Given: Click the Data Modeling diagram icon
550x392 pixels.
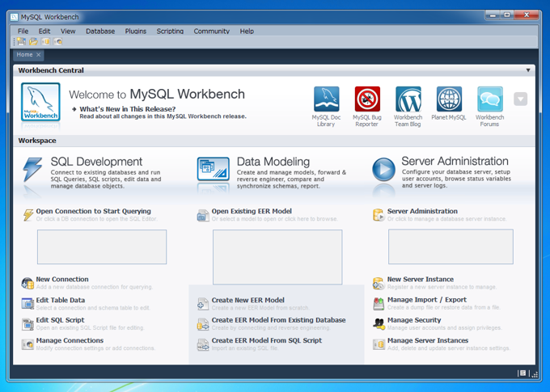Looking at the screenshot, I should coord(214,169).
